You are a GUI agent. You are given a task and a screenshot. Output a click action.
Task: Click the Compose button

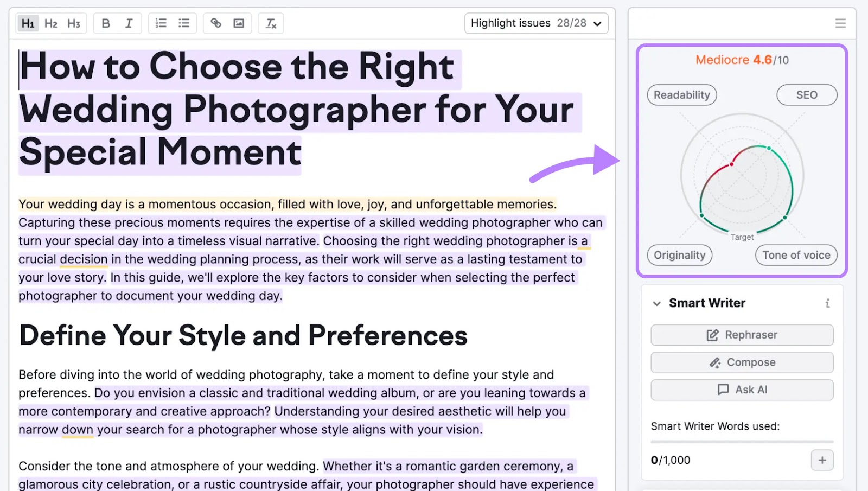coord(742,362)
